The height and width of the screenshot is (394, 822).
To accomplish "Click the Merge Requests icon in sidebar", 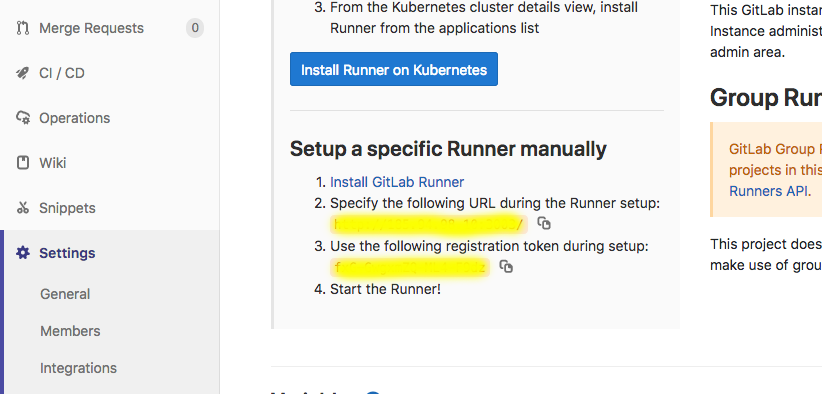I will (23, 28).
